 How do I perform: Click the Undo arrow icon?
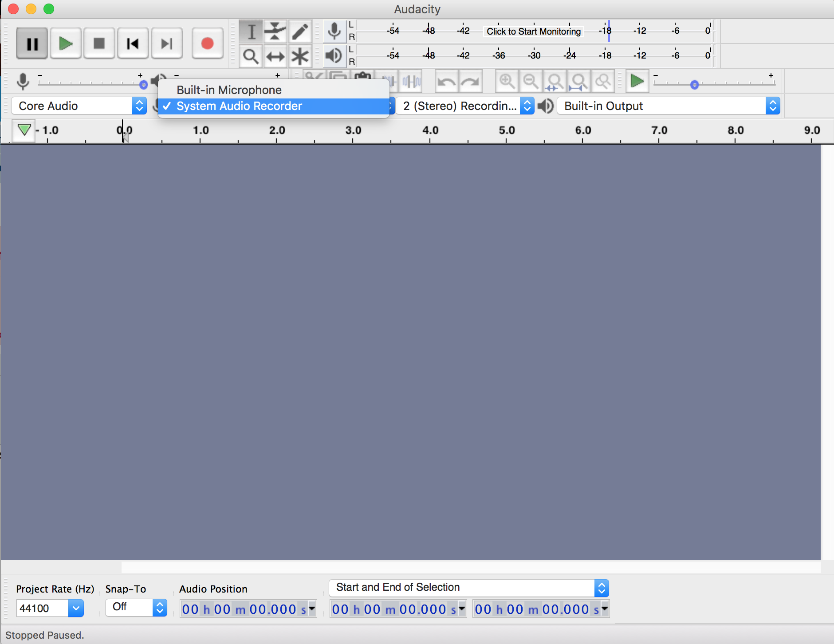[x=446, y=81]
